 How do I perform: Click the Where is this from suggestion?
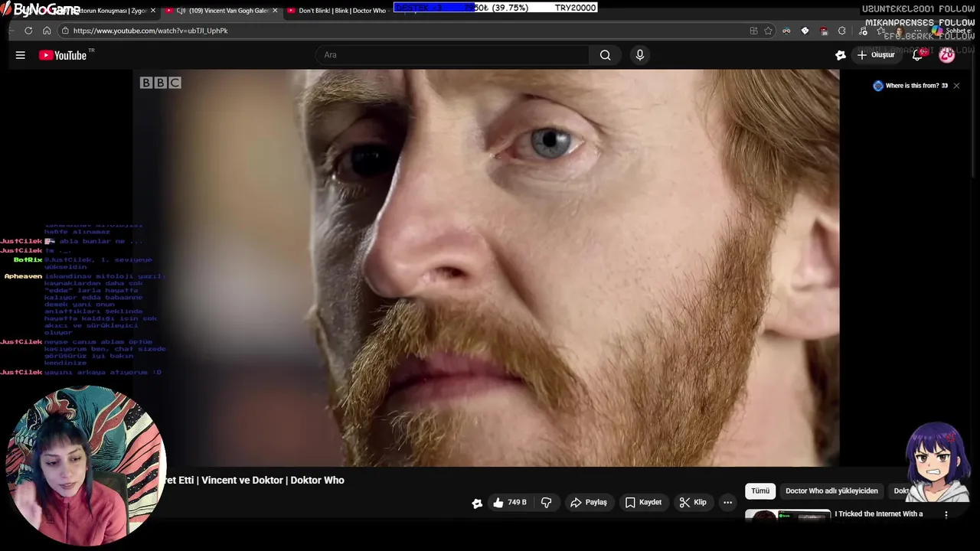point(910,86)
